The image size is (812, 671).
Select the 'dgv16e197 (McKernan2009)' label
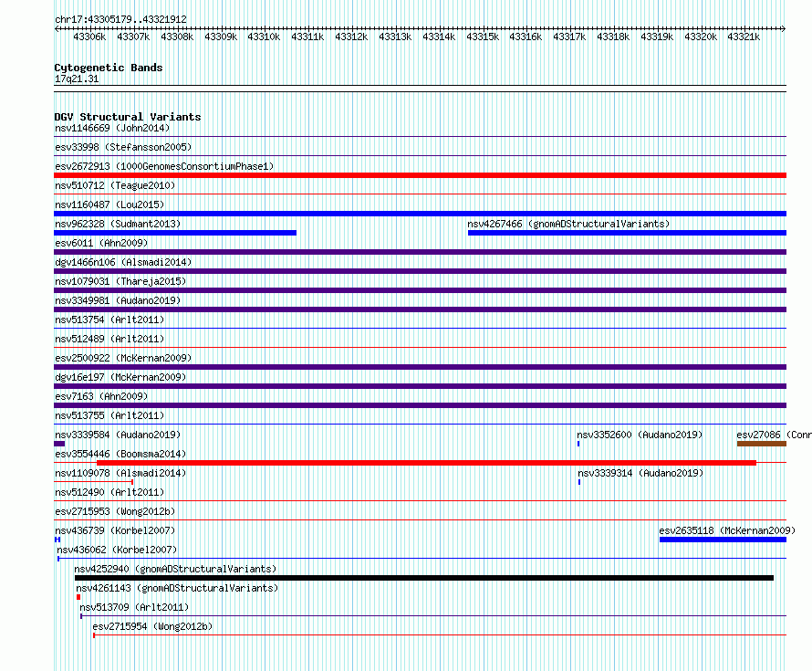point(120,377)
